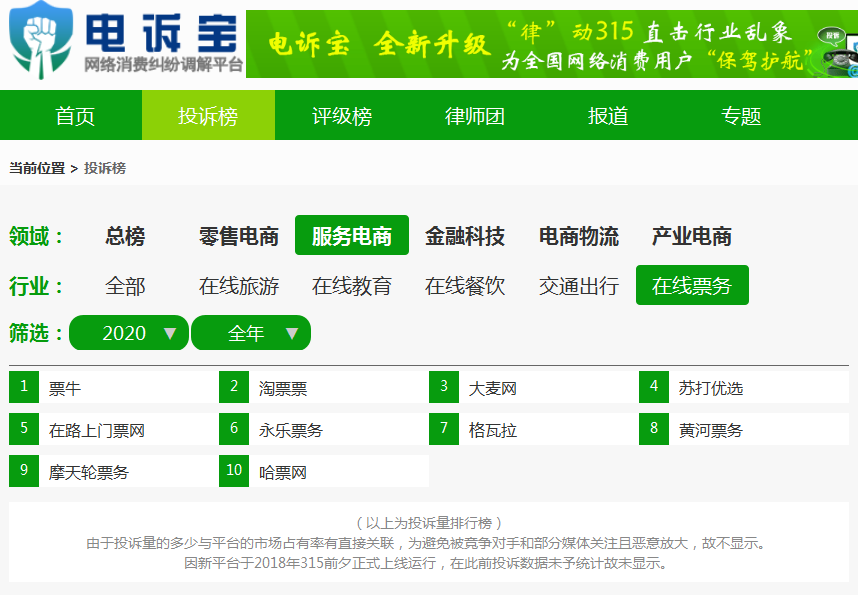Open rank 1 entry 票牛
This screenshot has height=595, width=858.
[x=65, y=389]
